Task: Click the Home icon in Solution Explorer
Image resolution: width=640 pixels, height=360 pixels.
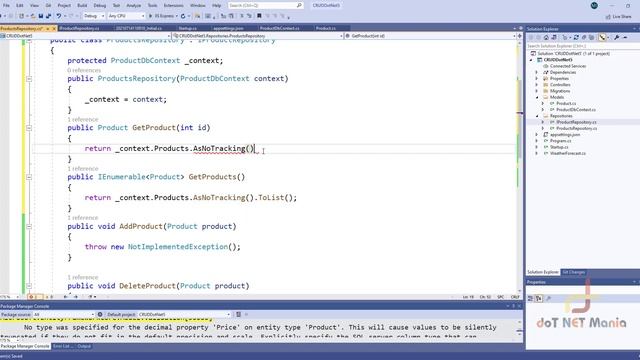Action: coord(546,37)
